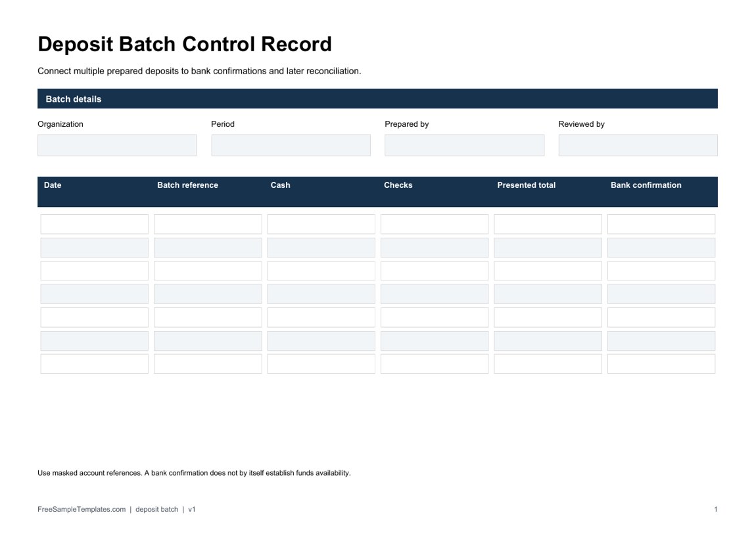Click the Checks cell in sixth table row
Viewport: 756px width, 534px height.
click(435, 340)
